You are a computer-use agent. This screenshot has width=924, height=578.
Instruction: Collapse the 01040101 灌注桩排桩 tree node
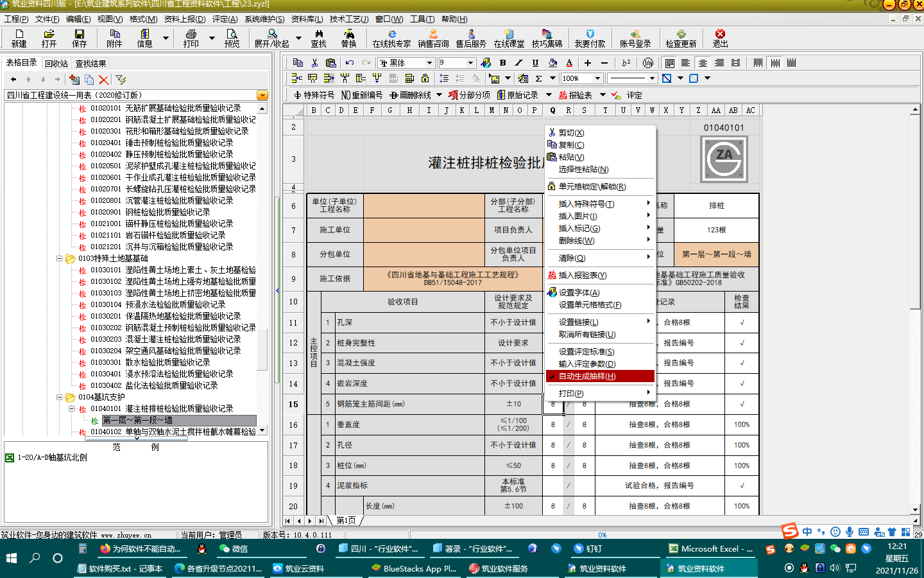coord(71,409)
